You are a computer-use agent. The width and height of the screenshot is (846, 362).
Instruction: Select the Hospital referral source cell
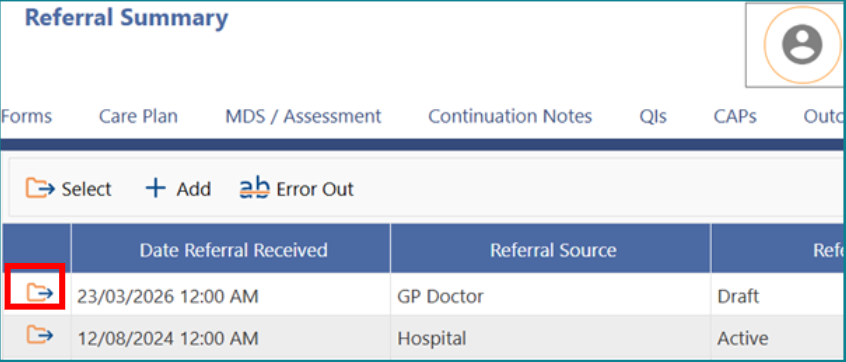click(x=550, y=338)
